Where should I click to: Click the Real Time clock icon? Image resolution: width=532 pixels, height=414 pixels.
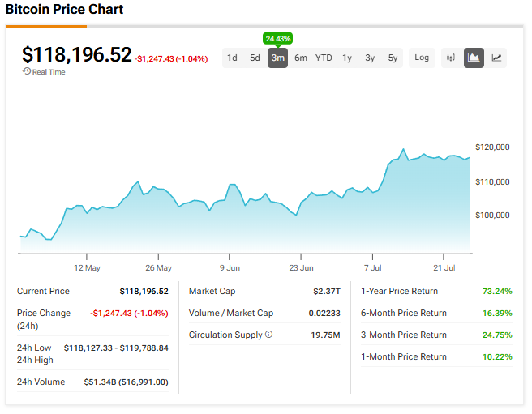coord(27,72)
